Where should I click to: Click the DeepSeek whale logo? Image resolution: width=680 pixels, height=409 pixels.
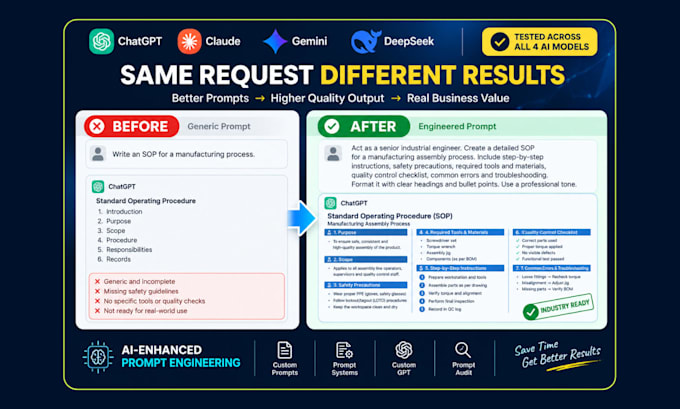(366, 42)
